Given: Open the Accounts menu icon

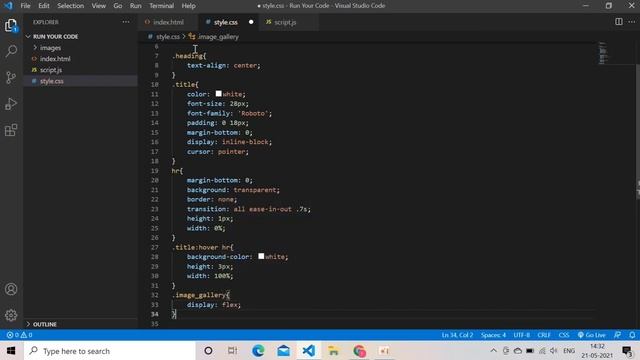Looking at the screenshot, I should [x=11, y=289].
